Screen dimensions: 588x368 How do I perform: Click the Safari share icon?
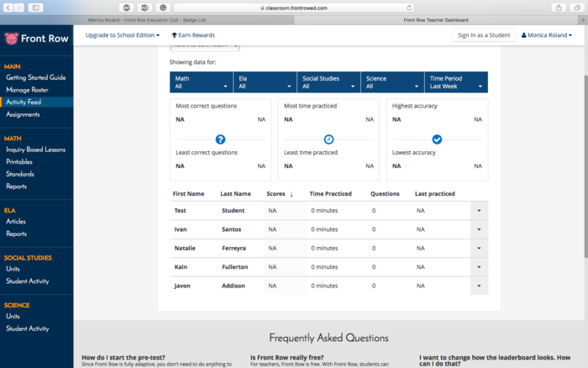click(x=559, y=7)
